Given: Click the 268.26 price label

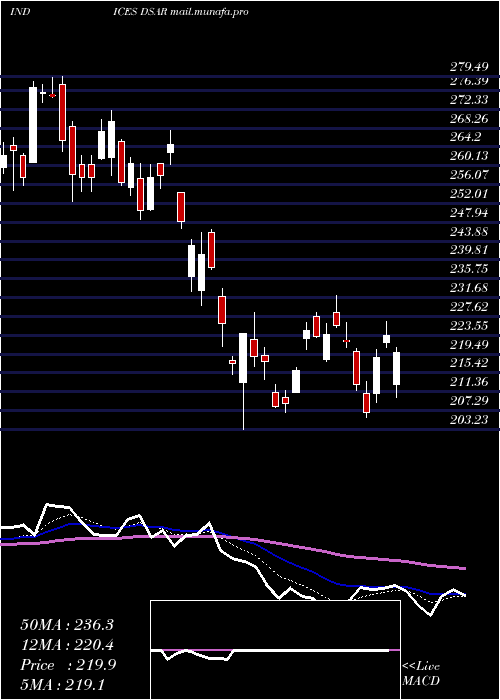Looking at the screenshot, I should pyautogui.click(x=469, y=118).
